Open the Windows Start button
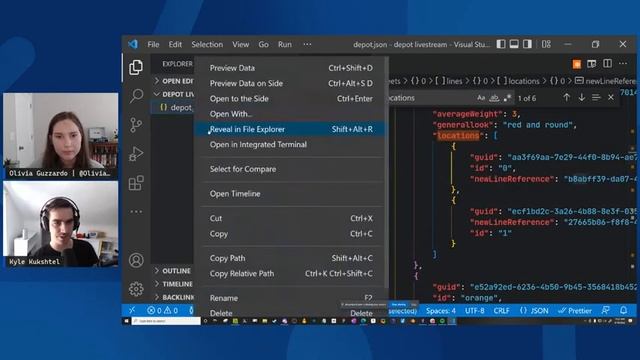Screen dimensions: 640x360 pos(127,321)
